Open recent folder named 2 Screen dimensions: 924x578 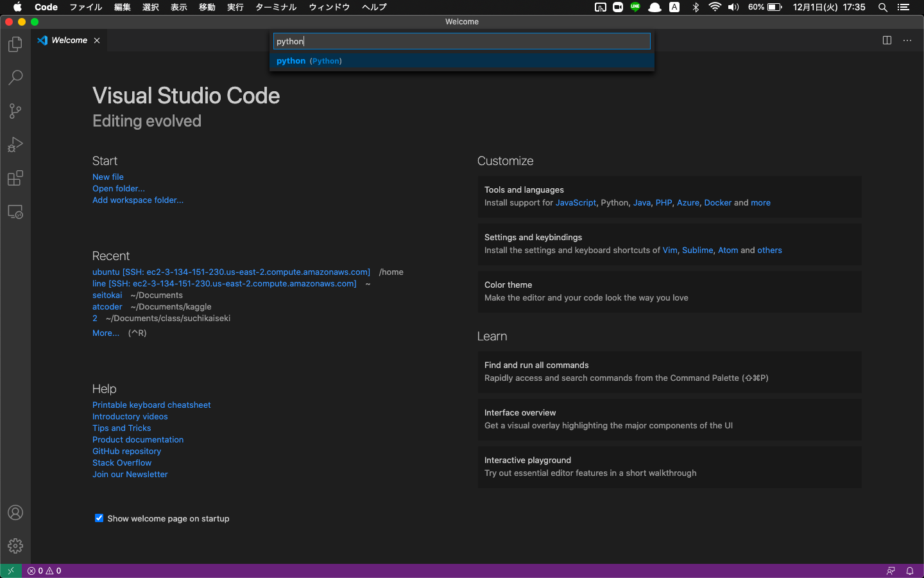[x=95, y=319]
